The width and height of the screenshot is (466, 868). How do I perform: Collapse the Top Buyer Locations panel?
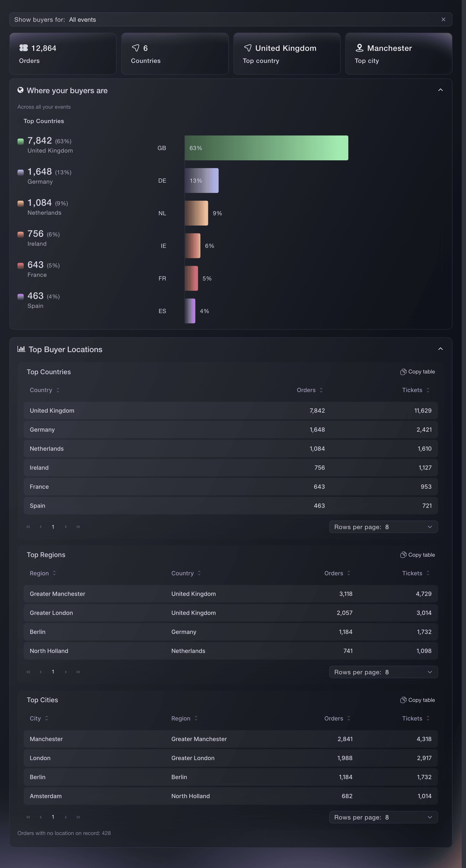click(x=440, y=349)
